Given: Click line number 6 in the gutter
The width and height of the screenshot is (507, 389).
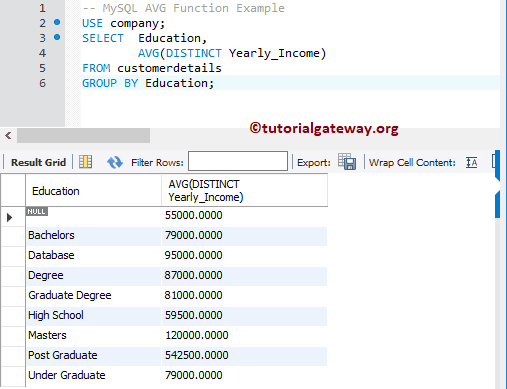Looking at the screenshot, I should point(42,83).
